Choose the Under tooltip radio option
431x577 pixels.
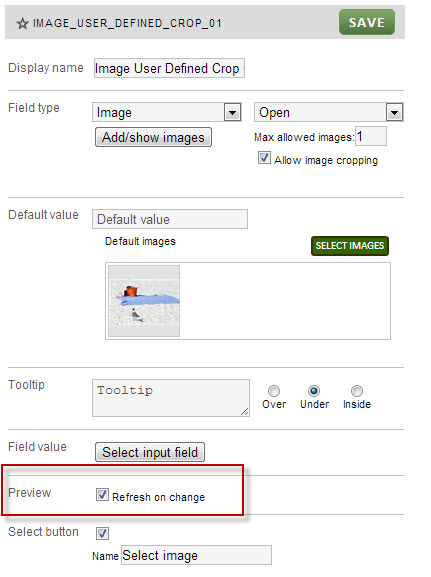pos(314,390)
